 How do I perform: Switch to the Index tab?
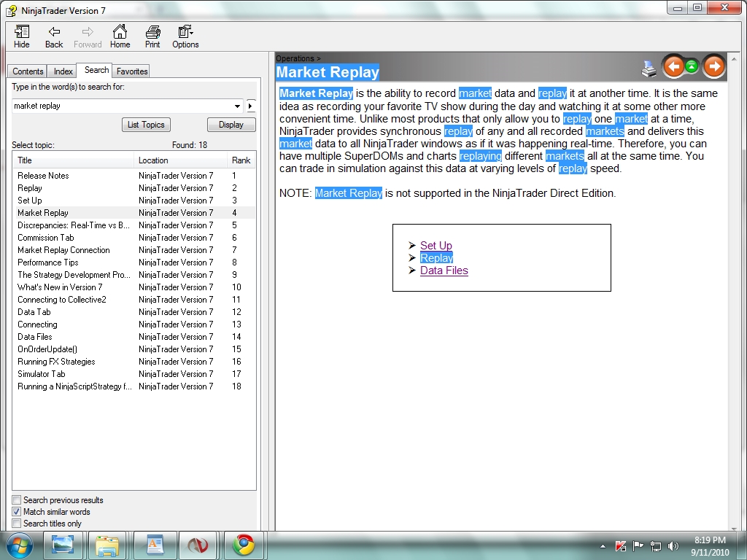[x=63, y=71]
